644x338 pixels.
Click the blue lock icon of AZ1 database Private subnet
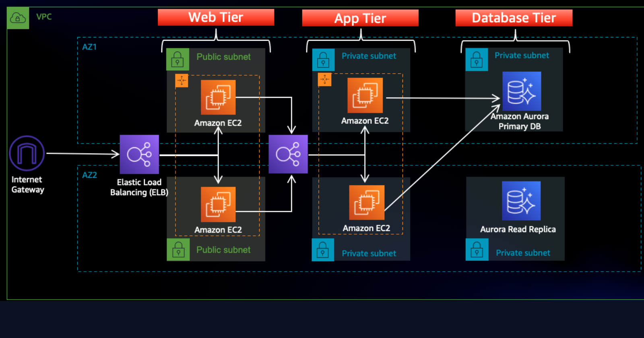tap(477, 60)
